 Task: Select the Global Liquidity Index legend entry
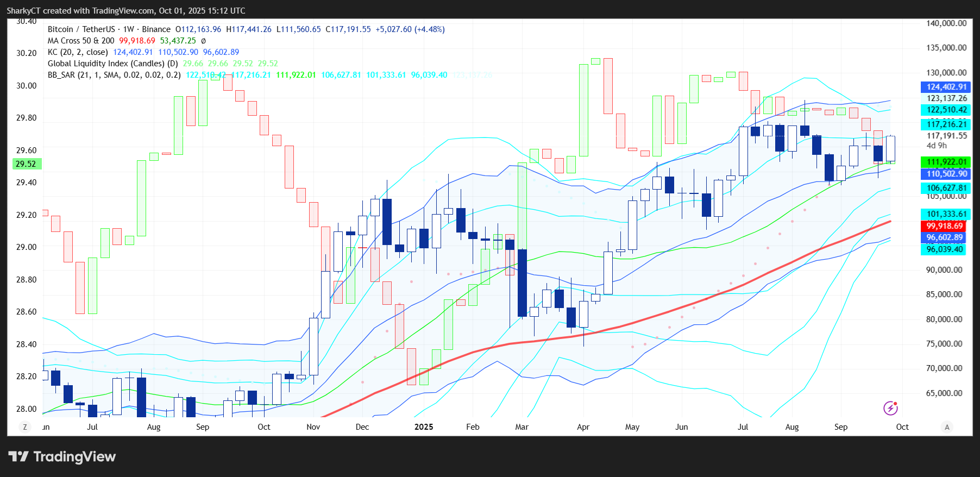pyautogui.click(x=112, y=64)
